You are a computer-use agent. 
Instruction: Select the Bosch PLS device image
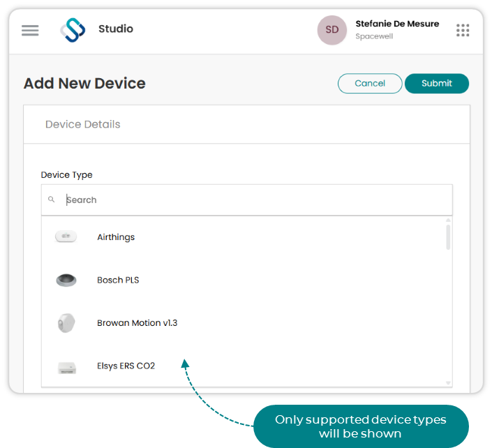tap(66, 280)
